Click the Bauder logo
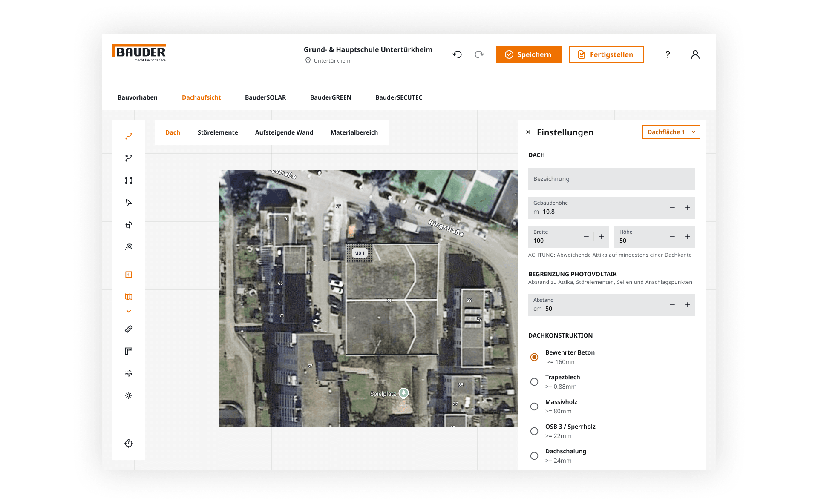Image resolution: width=818 pixels, height=504 pixels. [x=139, y=53]
